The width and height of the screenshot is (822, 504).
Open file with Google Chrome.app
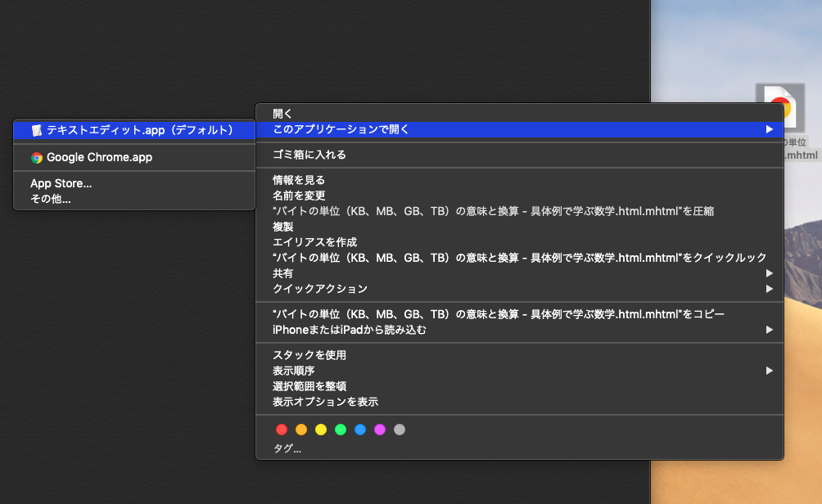pos(99,157)
